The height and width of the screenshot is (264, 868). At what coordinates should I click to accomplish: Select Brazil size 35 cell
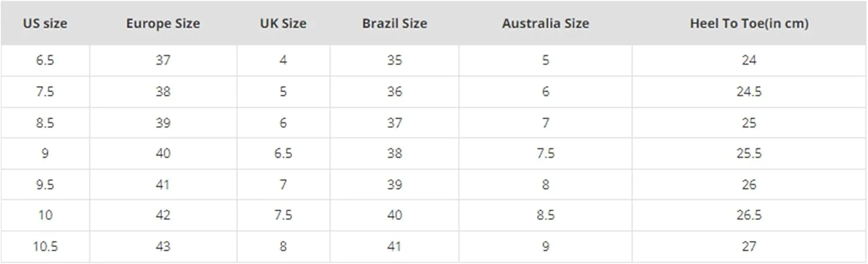[395, 61]
